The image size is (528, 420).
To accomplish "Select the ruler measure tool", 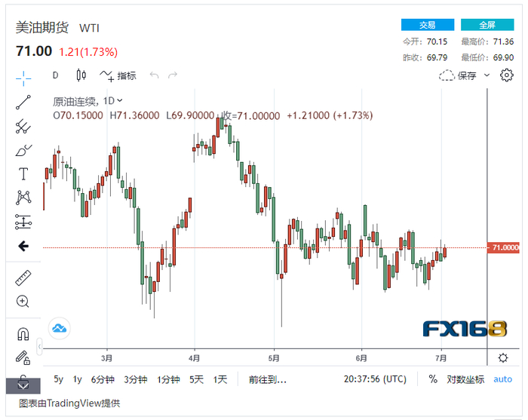I will [23, 277].
